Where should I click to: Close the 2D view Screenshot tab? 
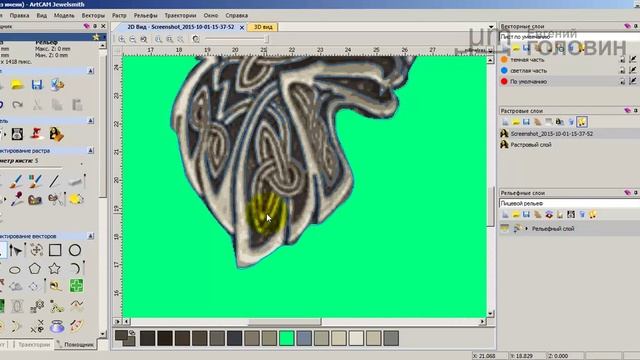[x=242, y=27]
